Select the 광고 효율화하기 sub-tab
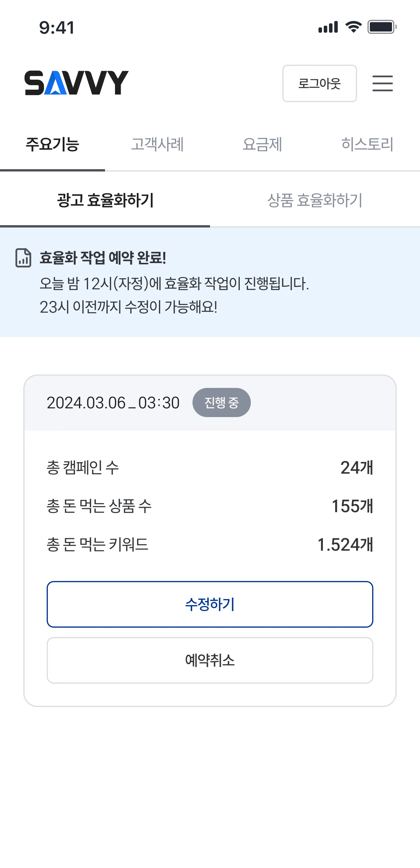 tap(105, 200)
